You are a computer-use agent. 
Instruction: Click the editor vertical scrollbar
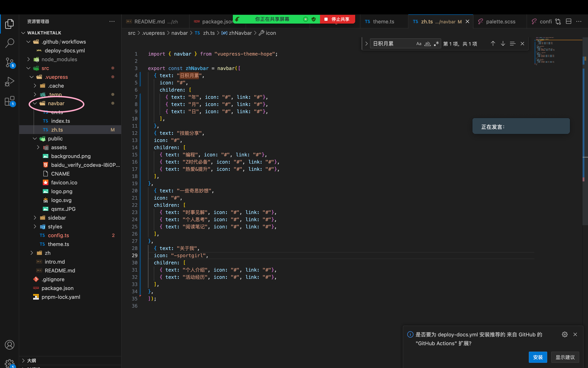coord(585,131)
